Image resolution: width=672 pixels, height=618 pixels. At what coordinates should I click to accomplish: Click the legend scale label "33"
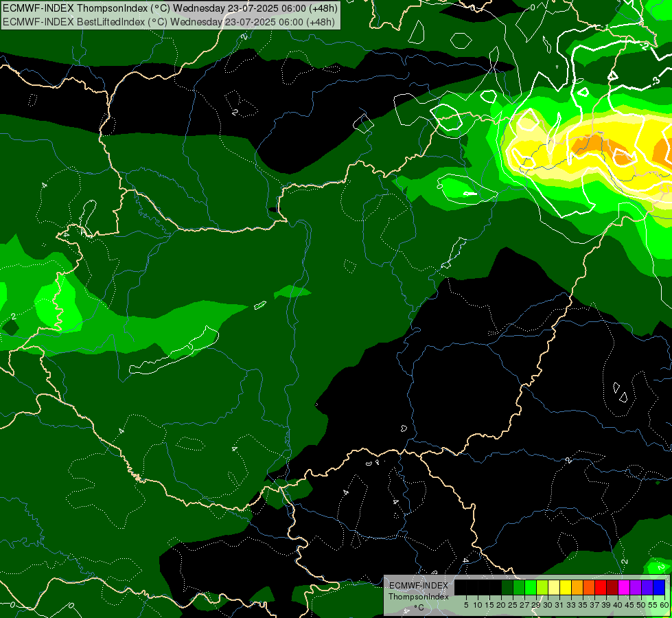click(571, 605)
